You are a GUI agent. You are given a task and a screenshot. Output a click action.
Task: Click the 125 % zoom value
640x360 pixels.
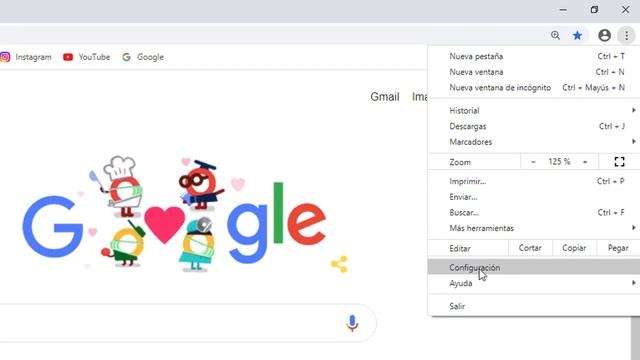(559, 162)
